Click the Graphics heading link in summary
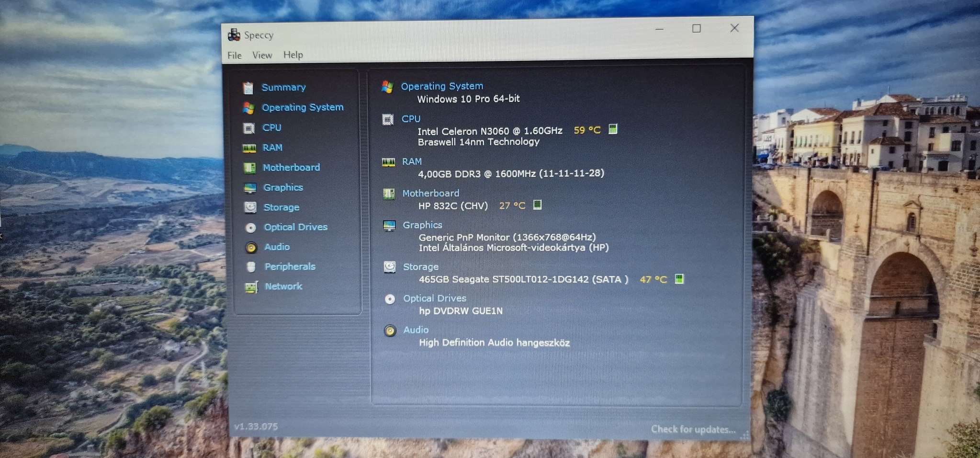This screenshot has width=980, height=458. tap(423, 225)
